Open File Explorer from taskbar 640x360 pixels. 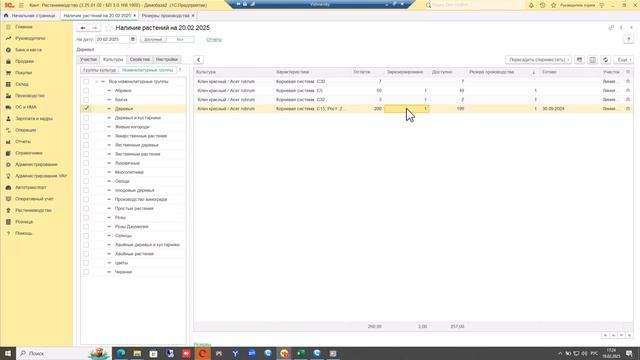pos(137,353)
